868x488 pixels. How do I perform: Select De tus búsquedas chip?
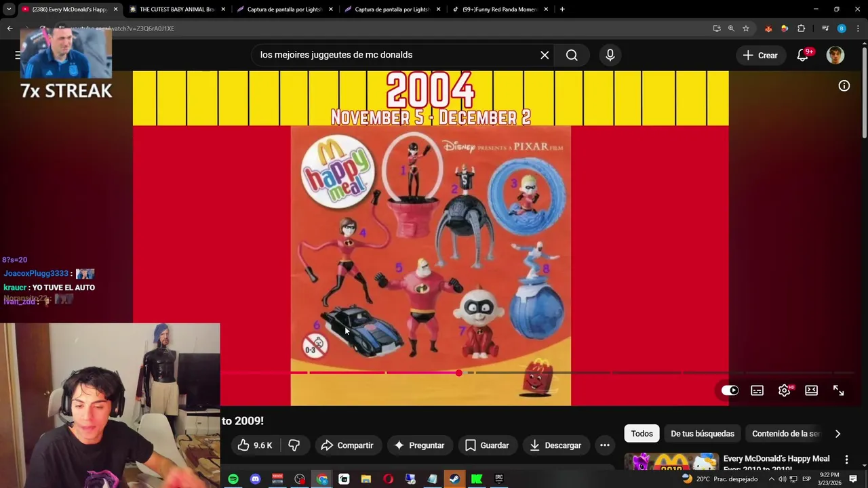click(703, 434)
